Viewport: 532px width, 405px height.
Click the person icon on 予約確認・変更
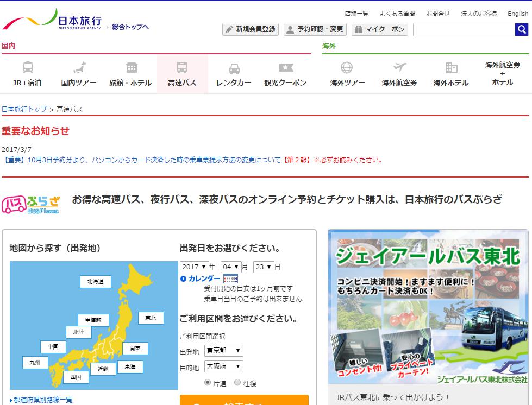pyautogui.click(x=290, y=29)
